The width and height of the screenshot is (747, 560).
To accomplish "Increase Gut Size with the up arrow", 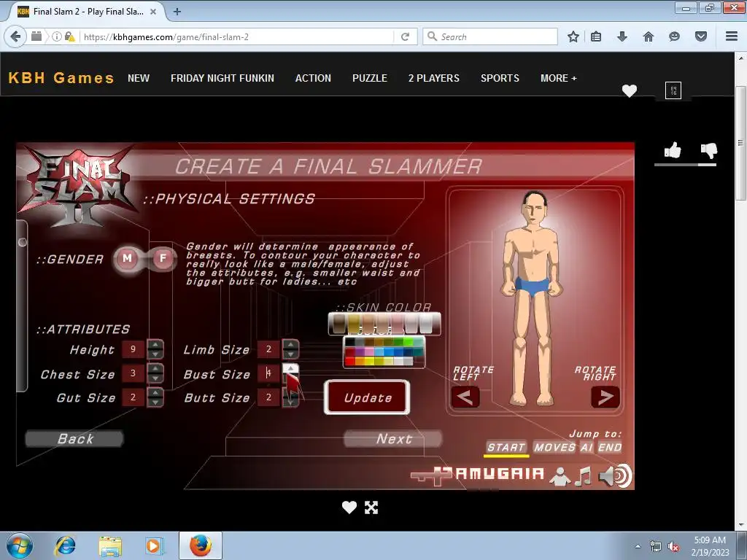I will (x=155, y=393).
